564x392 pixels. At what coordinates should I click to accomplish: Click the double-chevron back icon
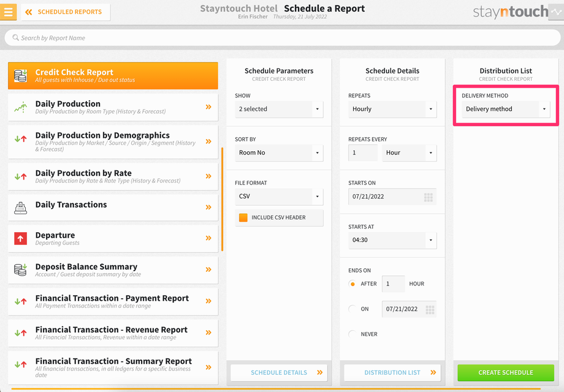tap(29, 12)
